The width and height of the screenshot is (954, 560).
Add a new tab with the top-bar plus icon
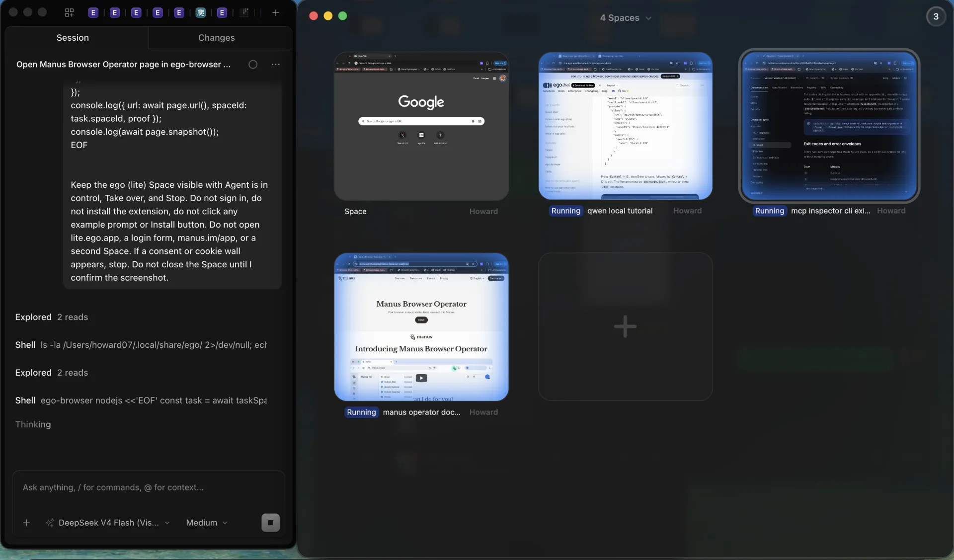coord(276,13)
